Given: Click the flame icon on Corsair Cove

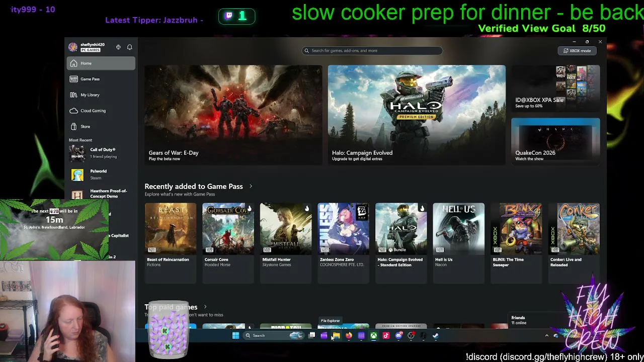Looking at the screenshot, I should 249,209.
